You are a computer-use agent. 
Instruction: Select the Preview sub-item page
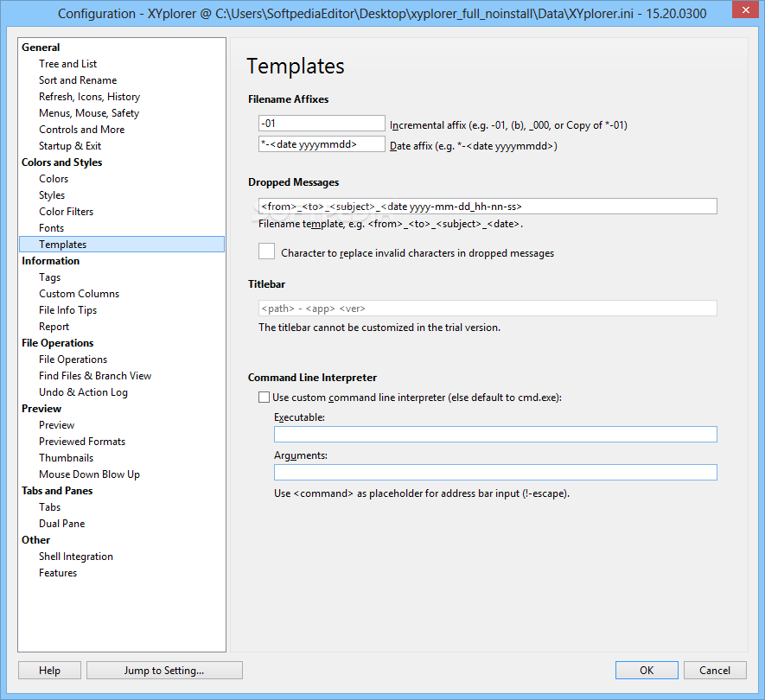point(56,425)
